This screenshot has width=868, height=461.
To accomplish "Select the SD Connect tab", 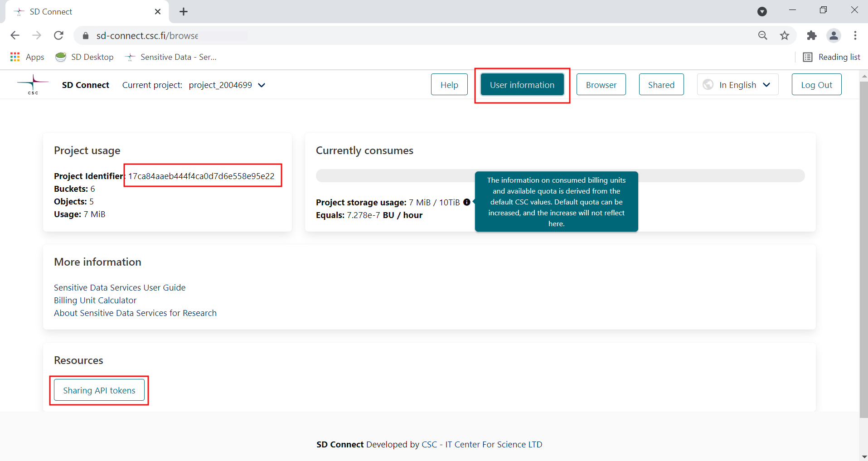I will (x=87, y=12).
